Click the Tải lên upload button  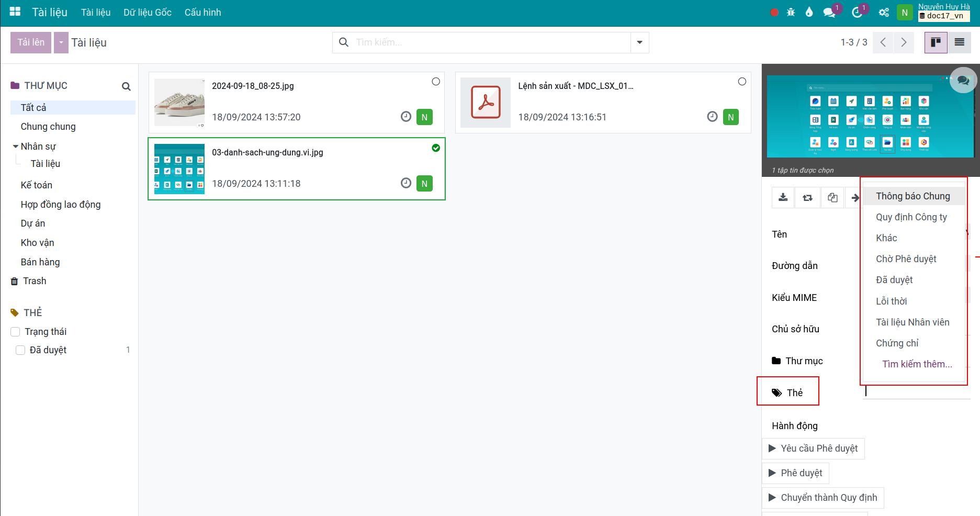[31, 42]
